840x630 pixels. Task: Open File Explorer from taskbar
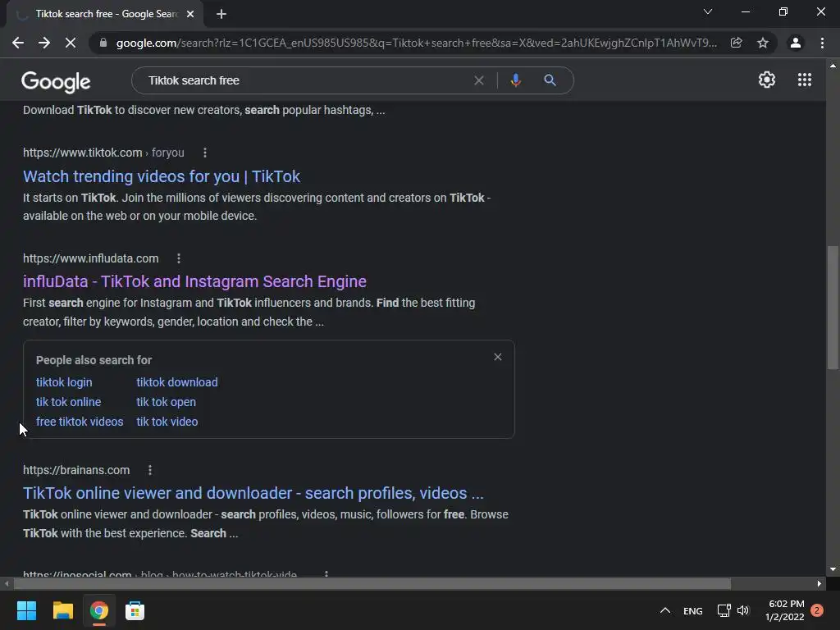click(x=62, y=610)
